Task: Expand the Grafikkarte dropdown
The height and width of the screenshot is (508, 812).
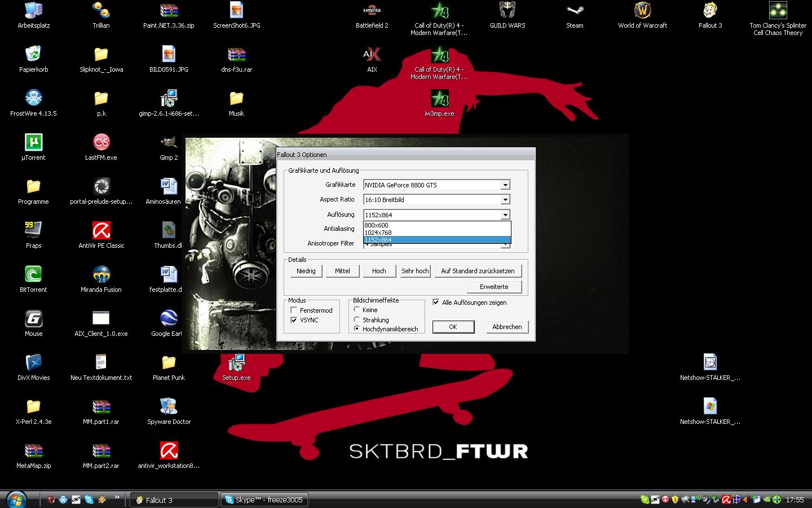Action: pos(505,185)
